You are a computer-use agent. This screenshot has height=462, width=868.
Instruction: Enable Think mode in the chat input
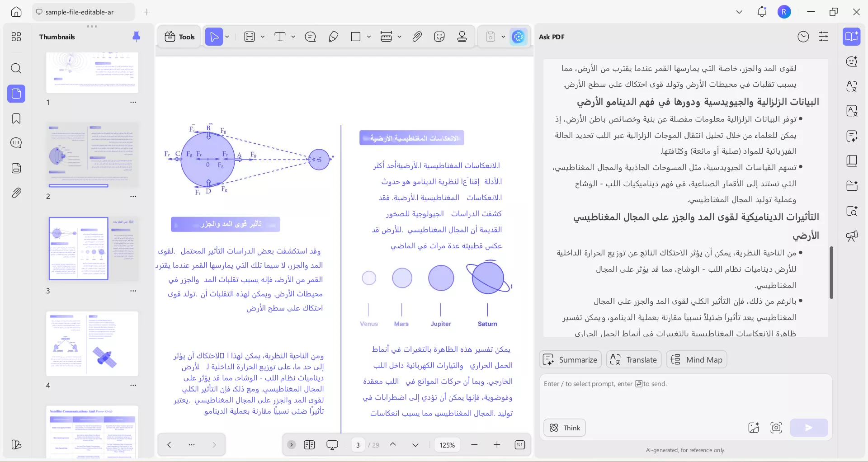click(x=564, y=428)
